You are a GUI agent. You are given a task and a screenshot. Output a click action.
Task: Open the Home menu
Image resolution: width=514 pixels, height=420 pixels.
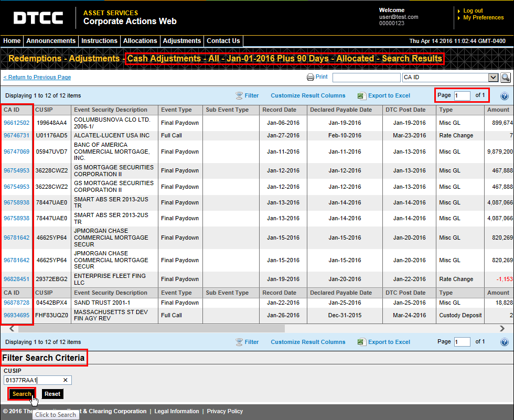[12, 41]
